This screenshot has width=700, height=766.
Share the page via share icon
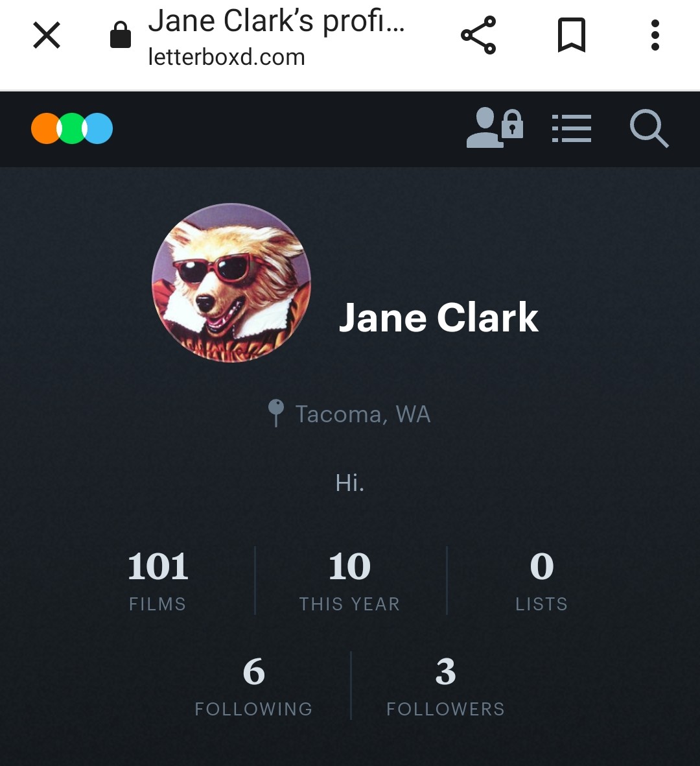[x=478, y=35]
